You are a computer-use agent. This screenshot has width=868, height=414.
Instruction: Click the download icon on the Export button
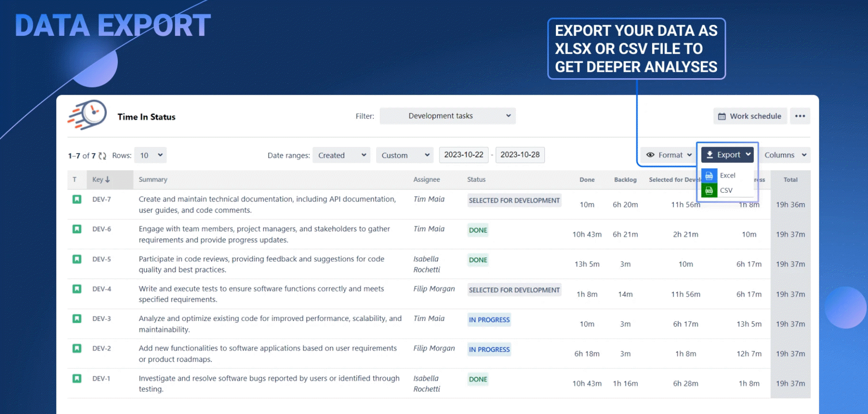click(x=711, y=155)
